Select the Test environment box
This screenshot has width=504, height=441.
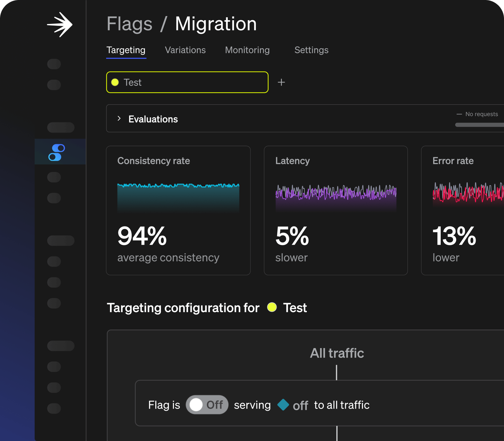point(187,82)
